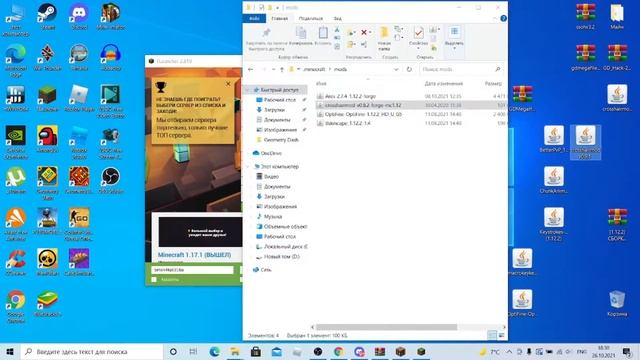
Task: Open Downloads under Quick access
Action: pyautogui.click(x=274, y=110)
